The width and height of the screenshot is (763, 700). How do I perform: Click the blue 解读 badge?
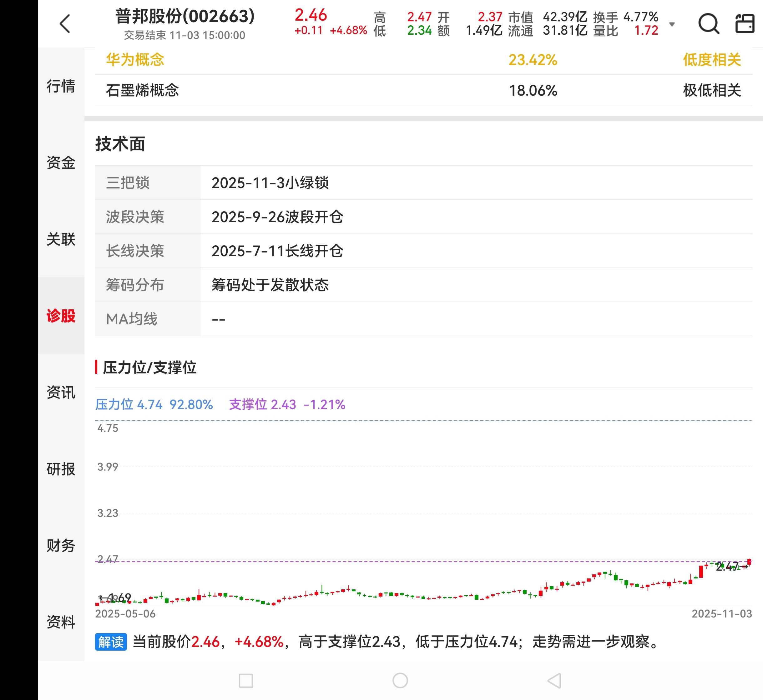(111, 642)
